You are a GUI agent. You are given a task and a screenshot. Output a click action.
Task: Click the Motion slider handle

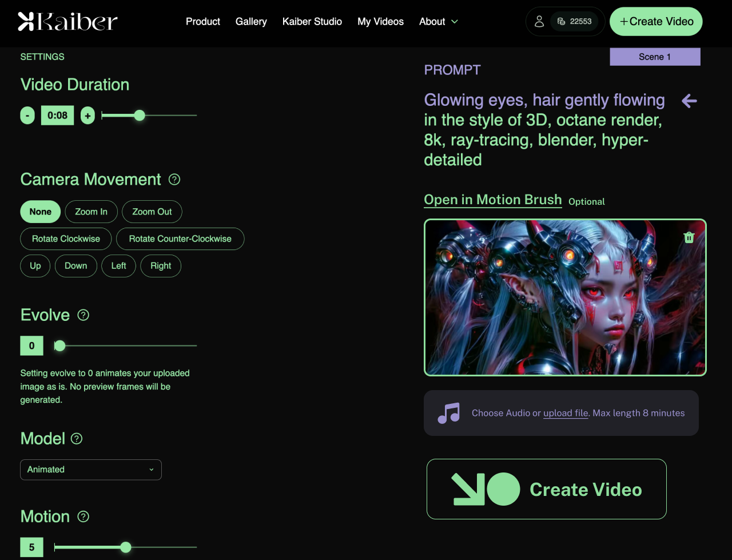126,547
